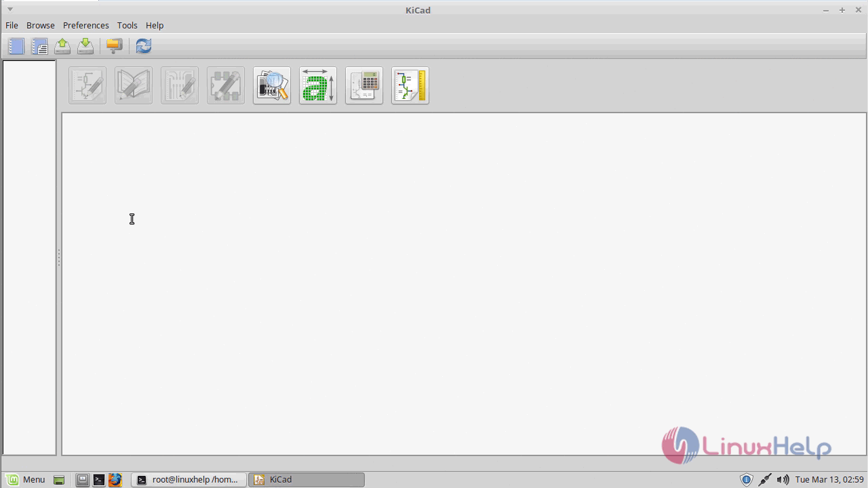Open the PCB footprint editor

[226, 85]
